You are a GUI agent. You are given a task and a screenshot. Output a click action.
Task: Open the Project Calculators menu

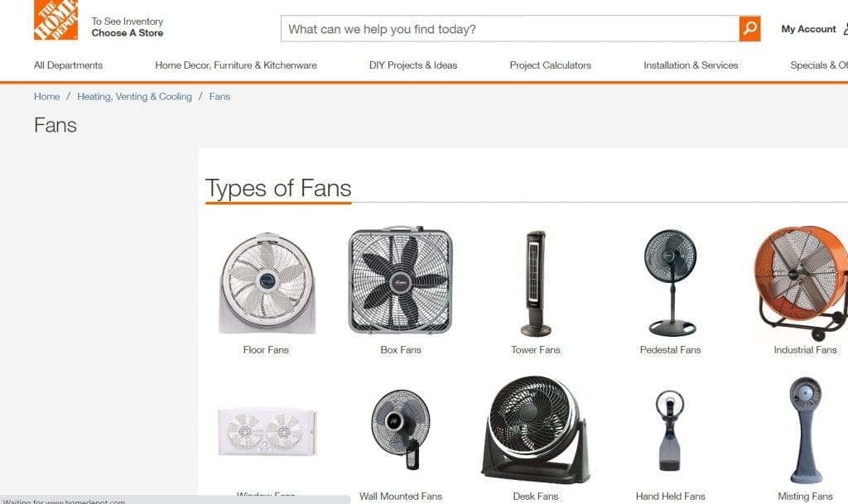coord(551,65)
